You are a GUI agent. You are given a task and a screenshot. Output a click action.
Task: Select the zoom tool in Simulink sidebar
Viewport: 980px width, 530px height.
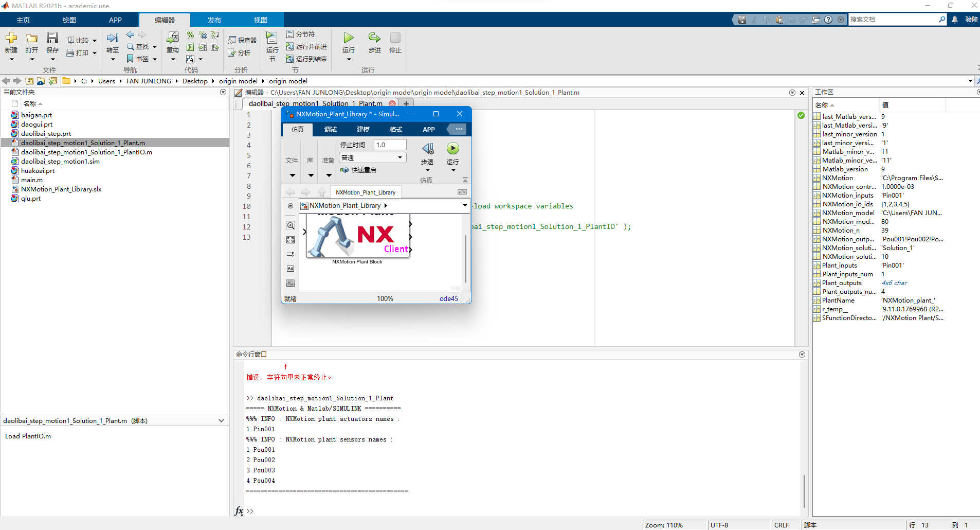point(291,225)
